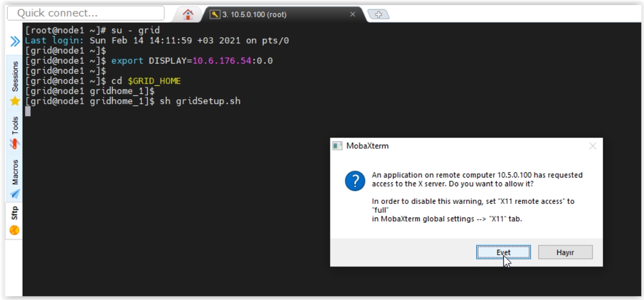
Task: Open a new tab with plus button
Action: (379, 15)
